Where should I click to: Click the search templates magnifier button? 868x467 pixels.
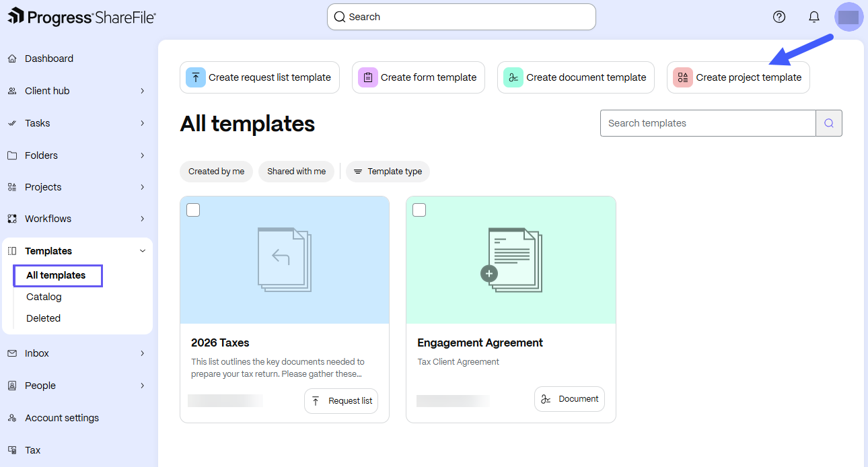click(x=829, y=123)
